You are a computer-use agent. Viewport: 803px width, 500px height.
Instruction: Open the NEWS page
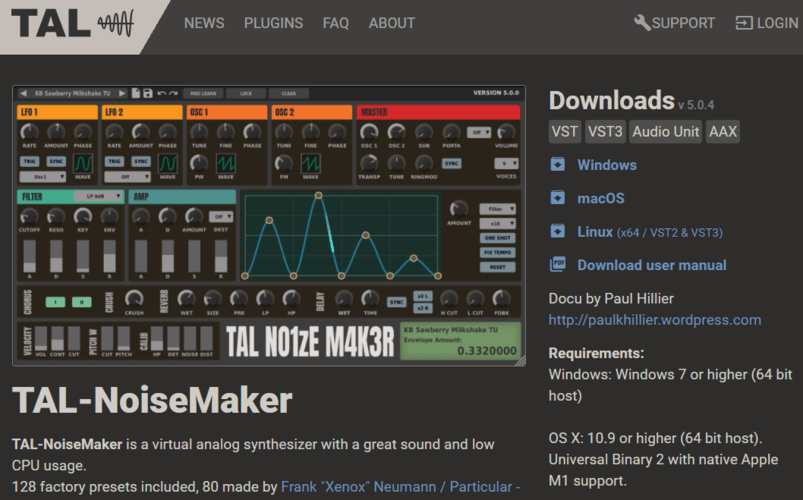click(x=204, y=23)
